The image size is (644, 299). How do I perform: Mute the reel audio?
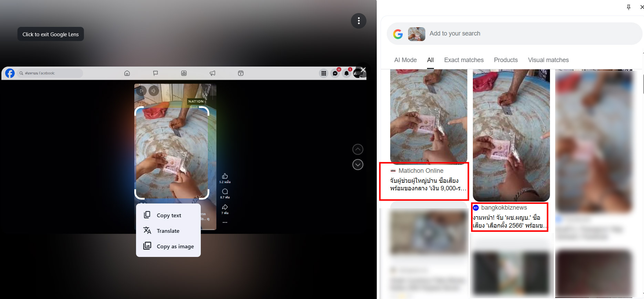(153, 91)
